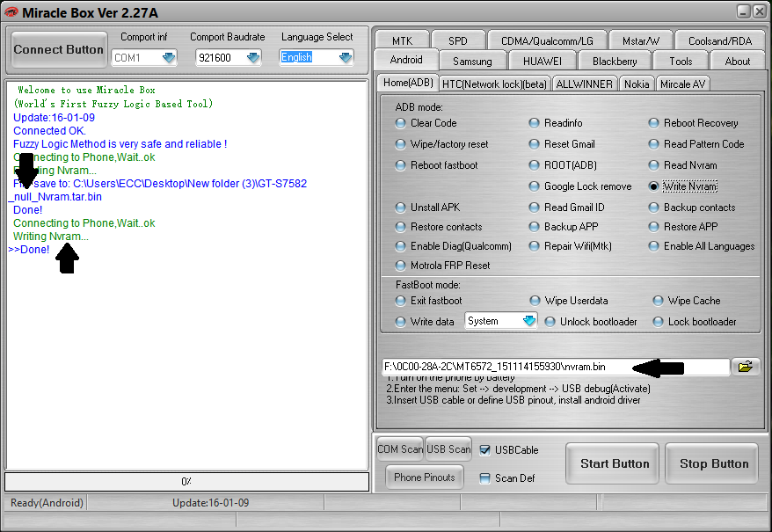This screenshot has height=532, width=772.
Task: Select the Write Nvram radio button
Action: 653,186
